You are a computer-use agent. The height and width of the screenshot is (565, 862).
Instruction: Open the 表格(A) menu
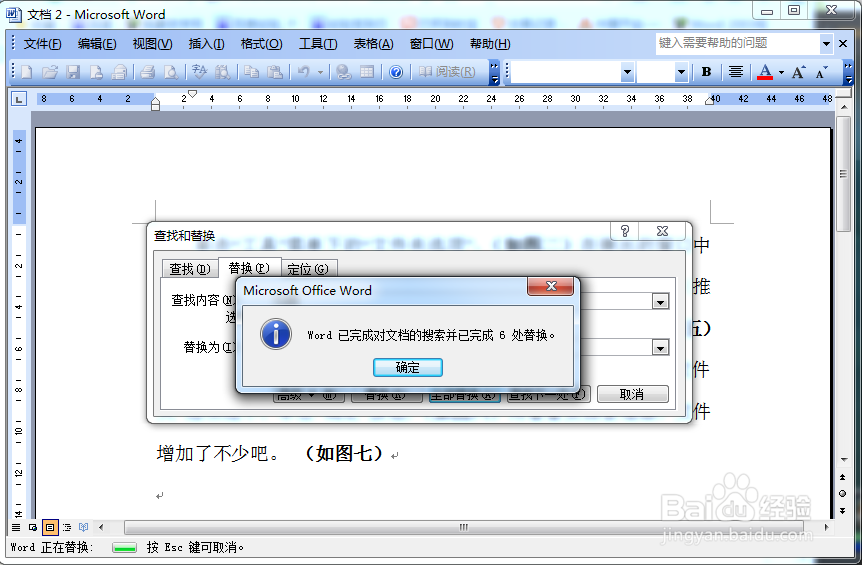click(373, 44)
